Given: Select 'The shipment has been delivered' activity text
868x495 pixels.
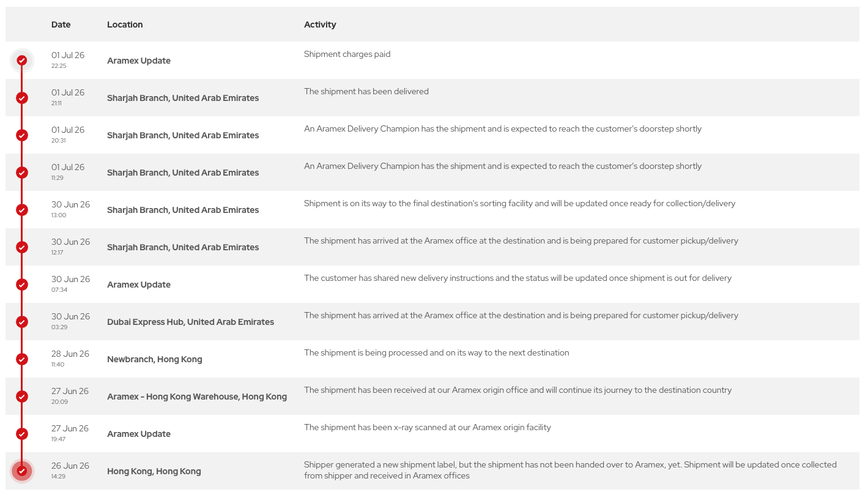Looking at the screenshot, I should pyautogui.click(x=366, y=91).
